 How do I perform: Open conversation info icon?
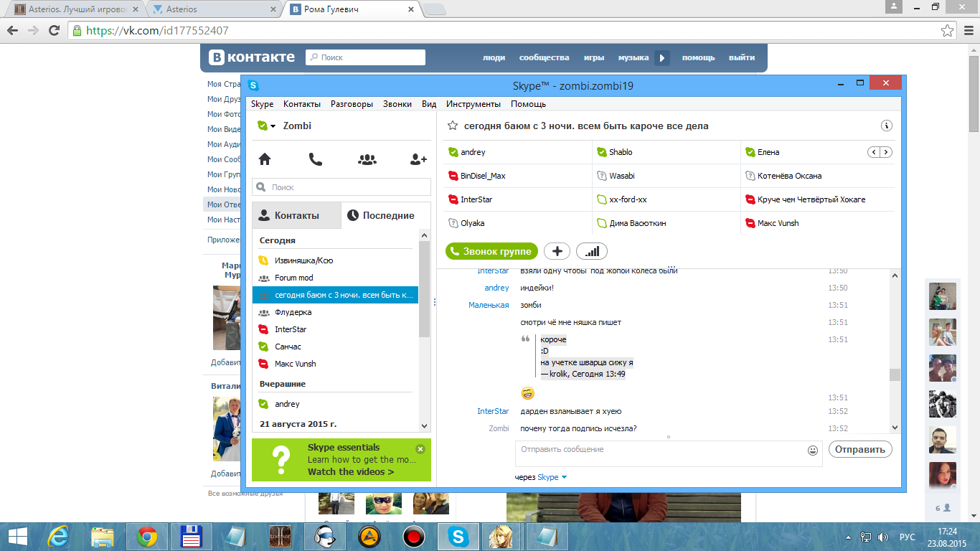(887, 126)
